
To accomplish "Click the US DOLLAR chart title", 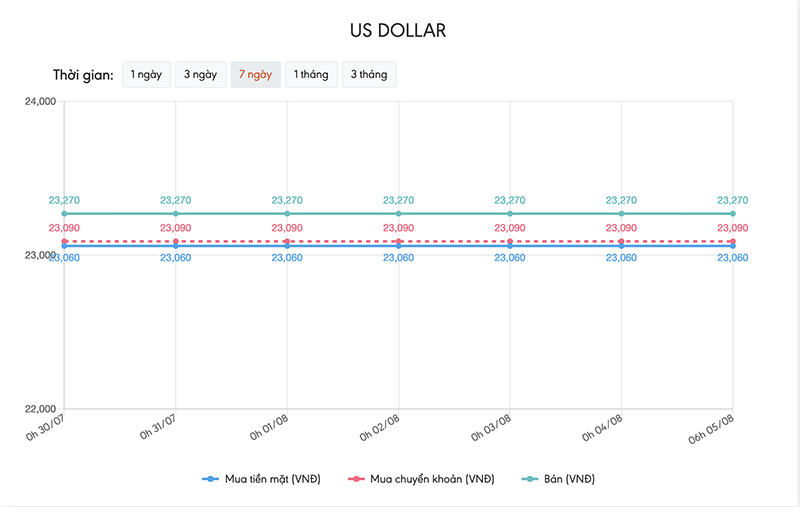I will [x=398, y=30].
